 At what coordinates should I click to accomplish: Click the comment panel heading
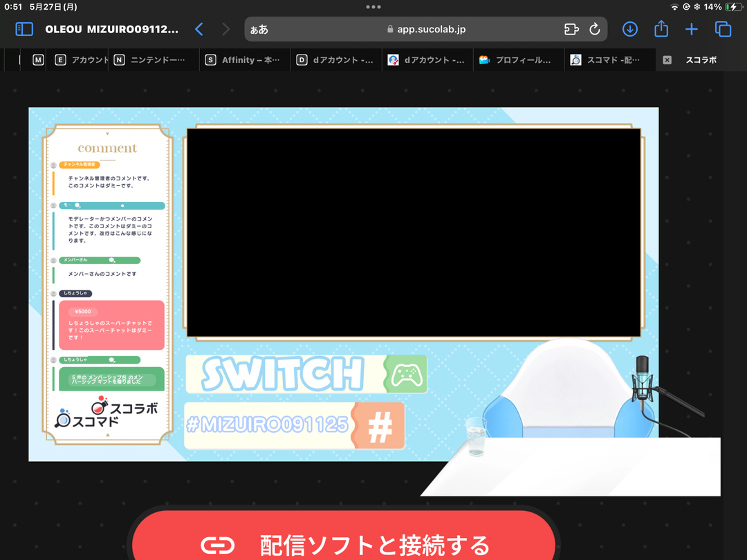(108, 148)
